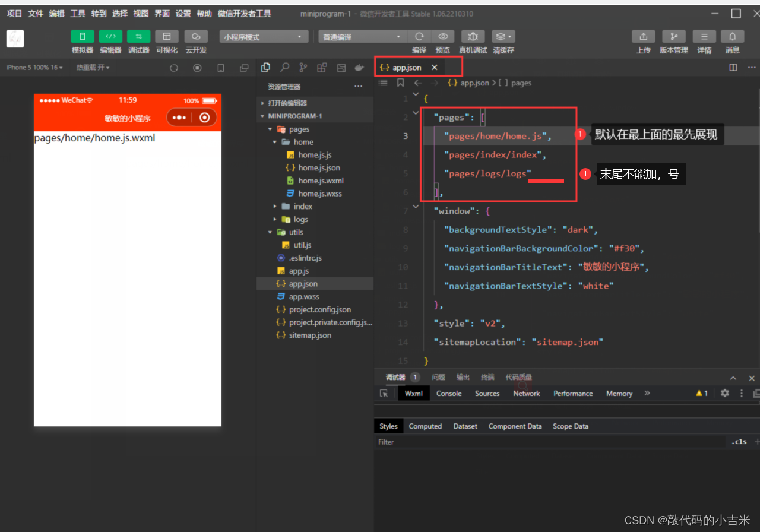Click the Preview eye icon
The image size is (760, 532).
tap(443, 37)
